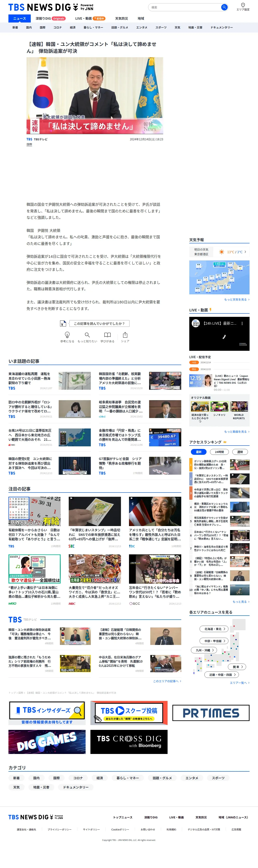Select the 国内 category menu item
The image size is (258, 868).
(x=29, y=27)
